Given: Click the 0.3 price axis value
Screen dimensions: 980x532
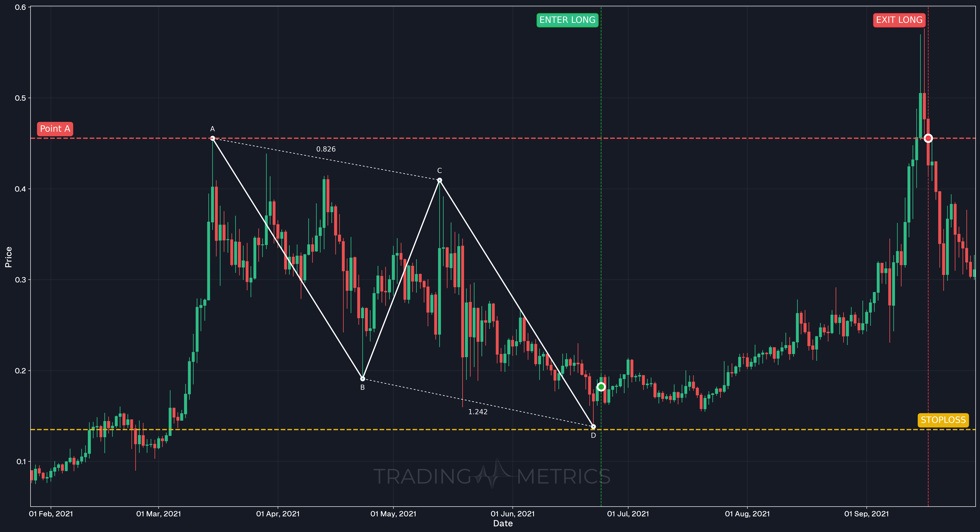Looking at the screenshot, I should (20, 280).
